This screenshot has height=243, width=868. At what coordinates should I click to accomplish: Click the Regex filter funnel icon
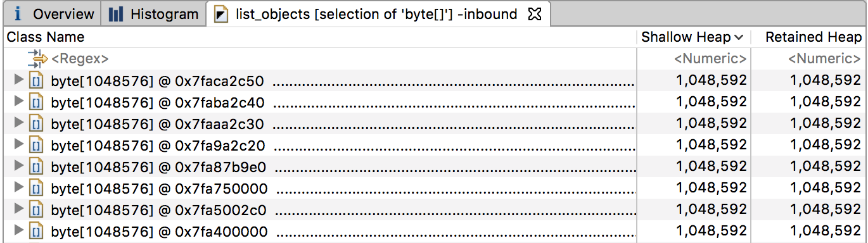pyautogui.click(x=37, y=59)
